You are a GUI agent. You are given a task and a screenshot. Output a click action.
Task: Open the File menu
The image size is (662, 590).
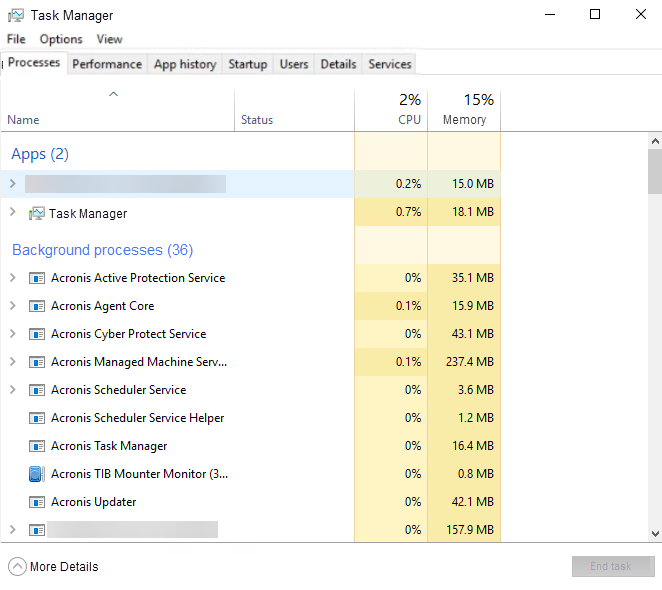coord(16,39)
